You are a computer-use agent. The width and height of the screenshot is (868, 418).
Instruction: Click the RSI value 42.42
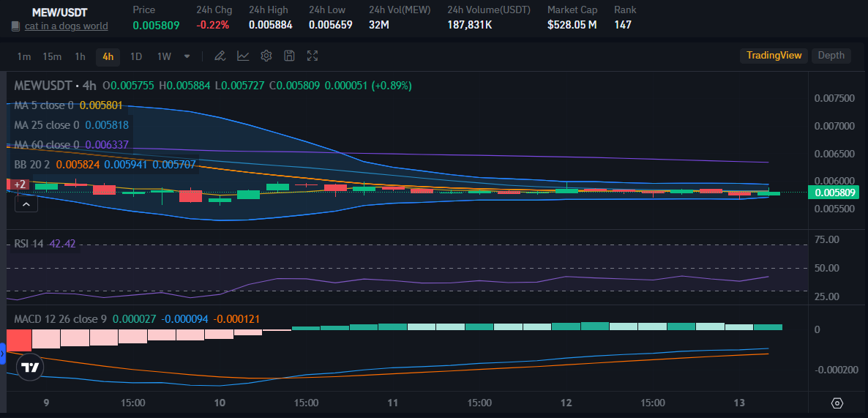(x=62, y=244)
